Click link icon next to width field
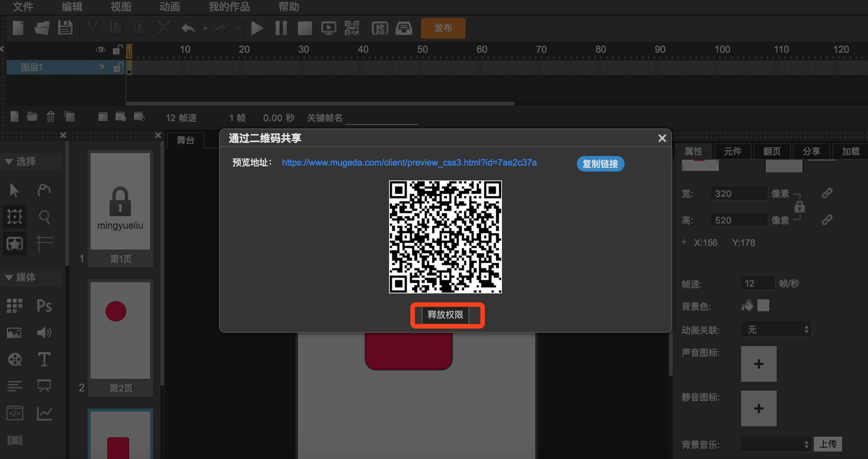Viewport: 868px width, 459px height. click(x=827, y=193)
